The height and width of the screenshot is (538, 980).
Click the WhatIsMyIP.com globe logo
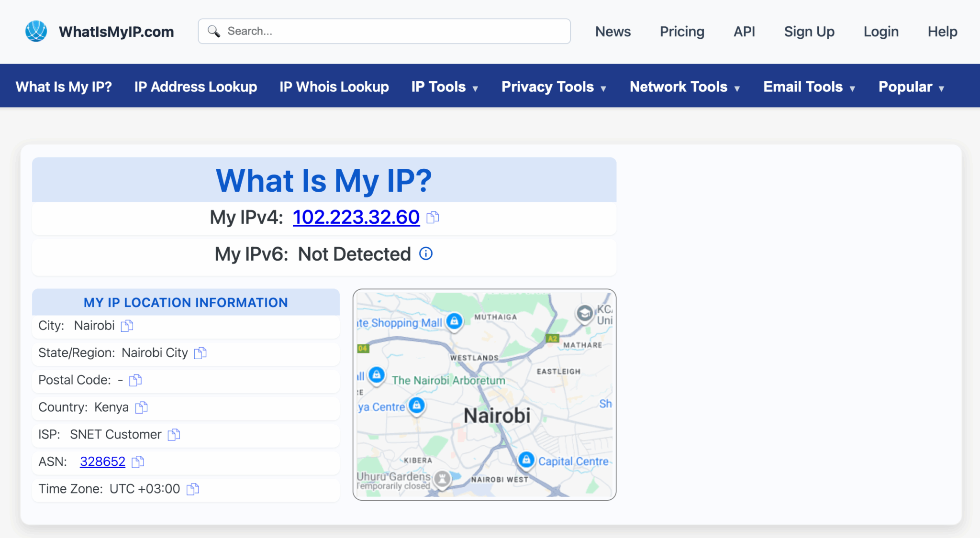[36, 31]
